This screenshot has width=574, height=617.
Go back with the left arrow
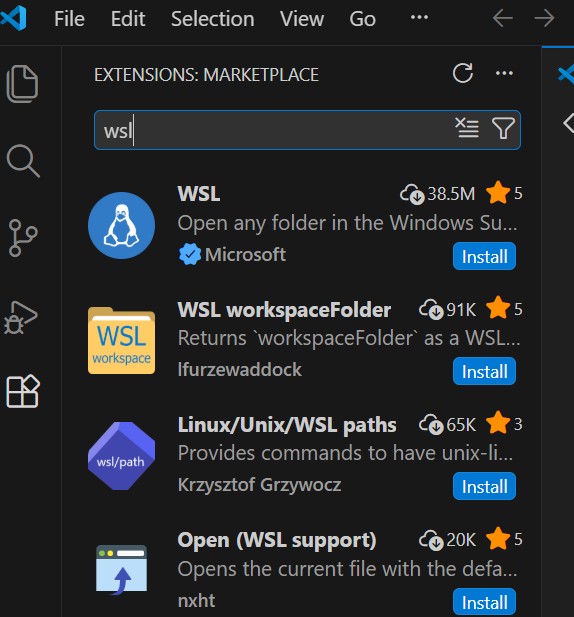(x=503, y=18)
